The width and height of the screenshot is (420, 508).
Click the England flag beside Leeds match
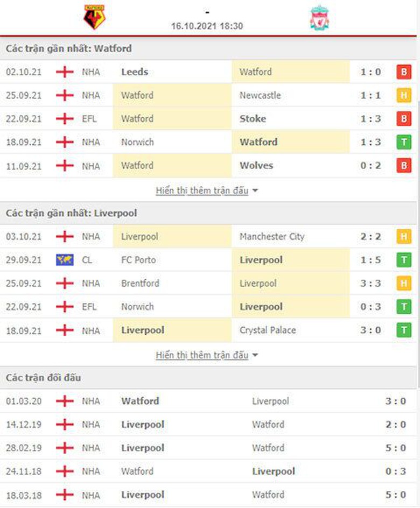pyautogui.click(x=65, y=72)
